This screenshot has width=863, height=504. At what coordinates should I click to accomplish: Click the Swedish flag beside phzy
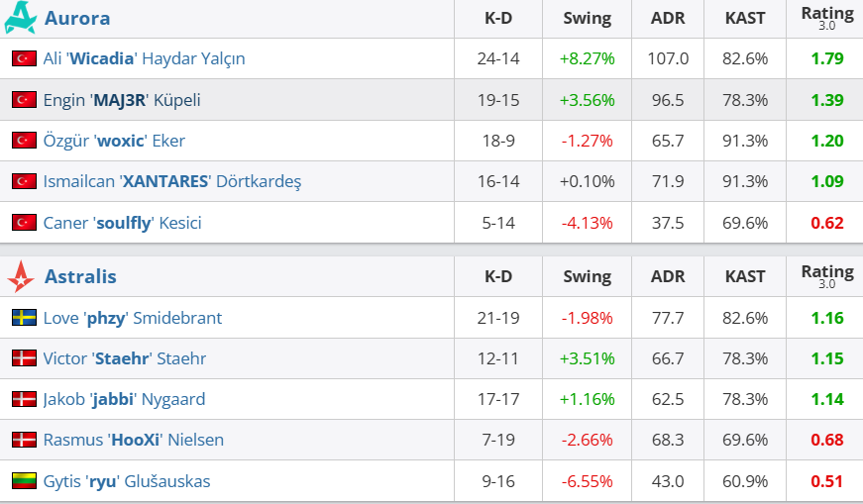pos(24,318)
